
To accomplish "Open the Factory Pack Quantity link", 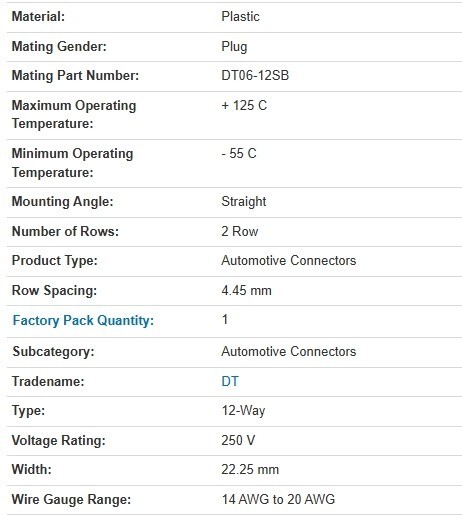I will (x=83, y=321).
